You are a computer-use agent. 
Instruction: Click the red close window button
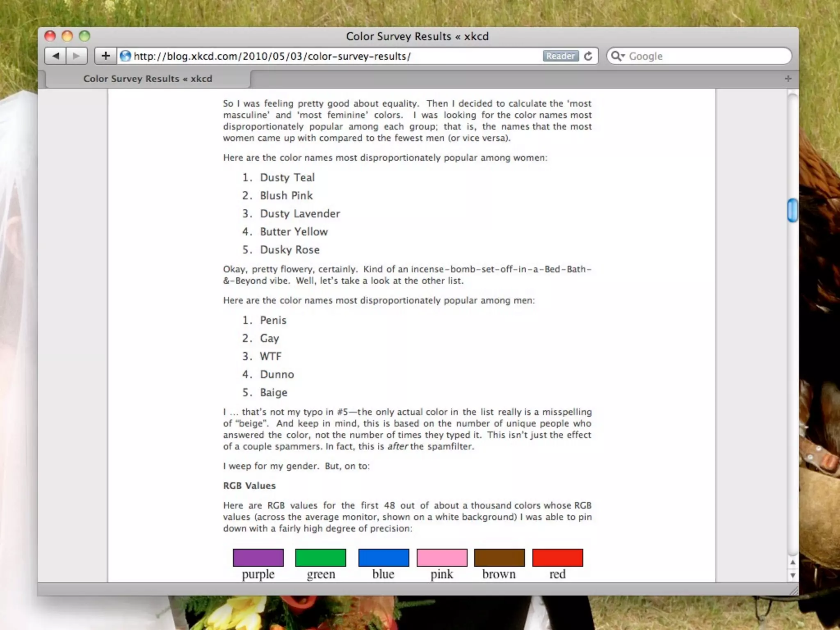pos(50,36)
